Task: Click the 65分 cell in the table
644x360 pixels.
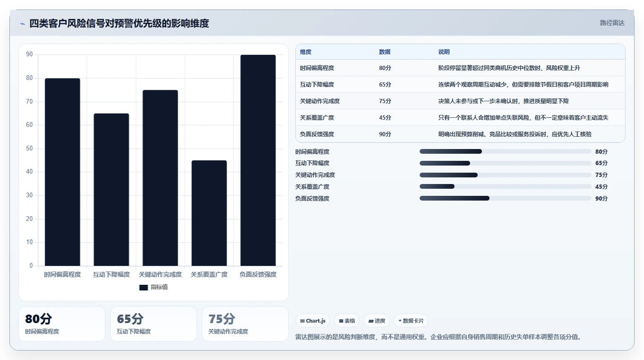Action: click(x=385, y=85)
